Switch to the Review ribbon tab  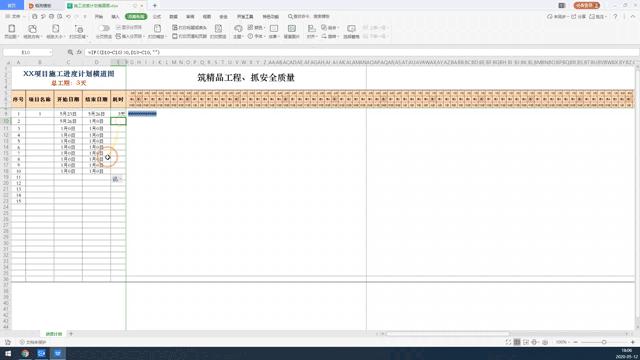click(x=190, y=17)
